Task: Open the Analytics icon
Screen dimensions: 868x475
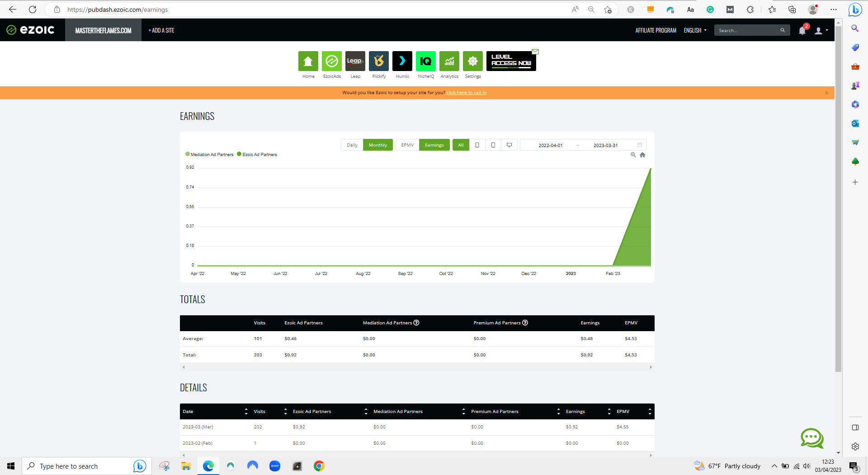Action: 449,61
